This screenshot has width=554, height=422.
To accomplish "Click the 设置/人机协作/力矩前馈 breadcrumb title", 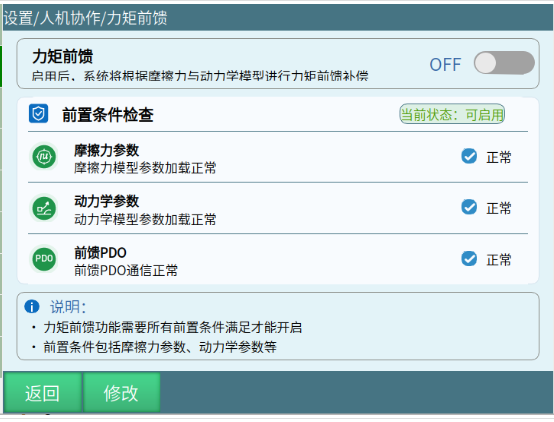I will pyautogui.click(x=85, y=18).
